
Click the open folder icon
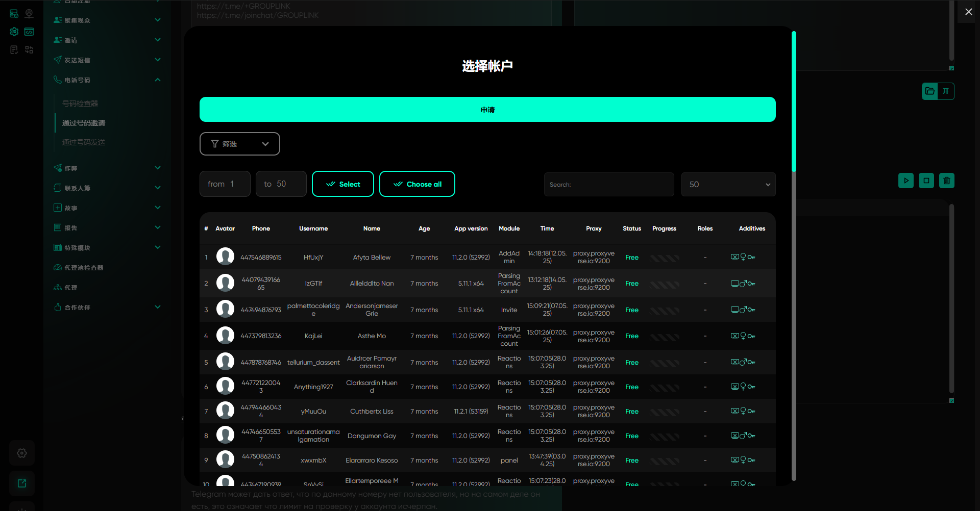[930, 91]
